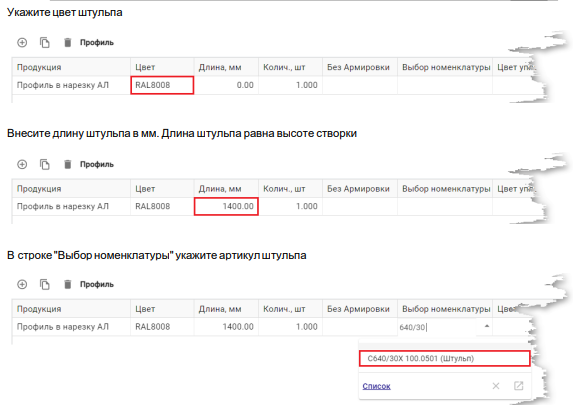Viewport: 574px width, 411px height.
Task: Open selected item via the external-link icon
Action: click(518, 386)
